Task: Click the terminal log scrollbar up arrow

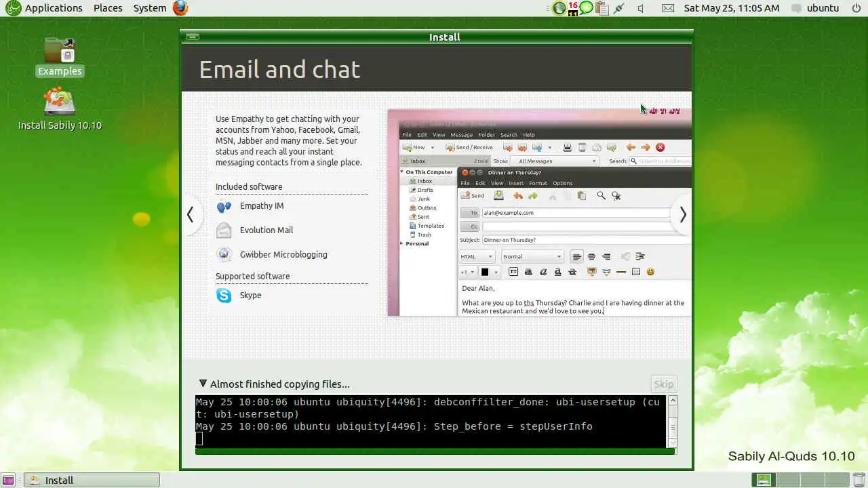Action: (673, 401)
